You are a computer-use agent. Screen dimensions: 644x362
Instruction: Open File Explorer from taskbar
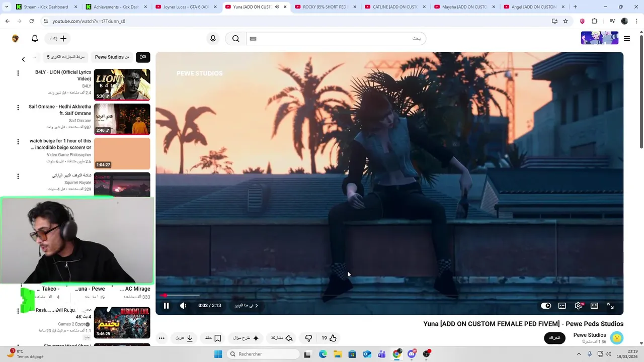338,354
